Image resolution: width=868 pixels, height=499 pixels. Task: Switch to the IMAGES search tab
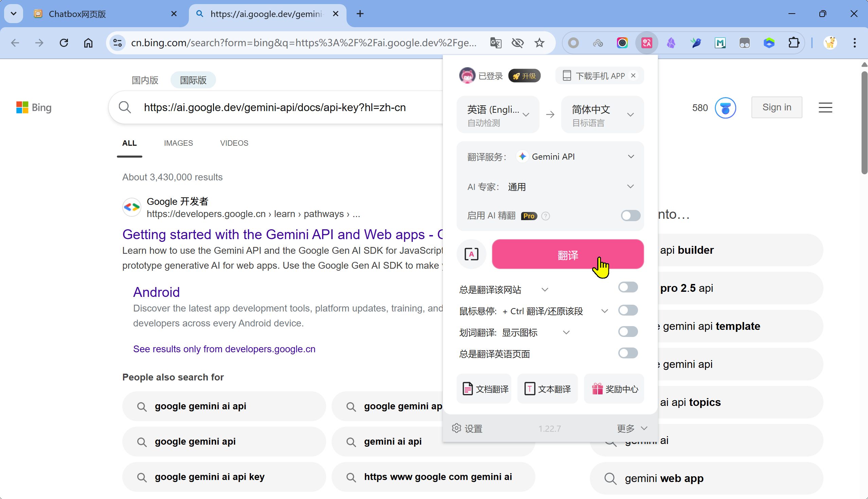[x=178, y=143]
